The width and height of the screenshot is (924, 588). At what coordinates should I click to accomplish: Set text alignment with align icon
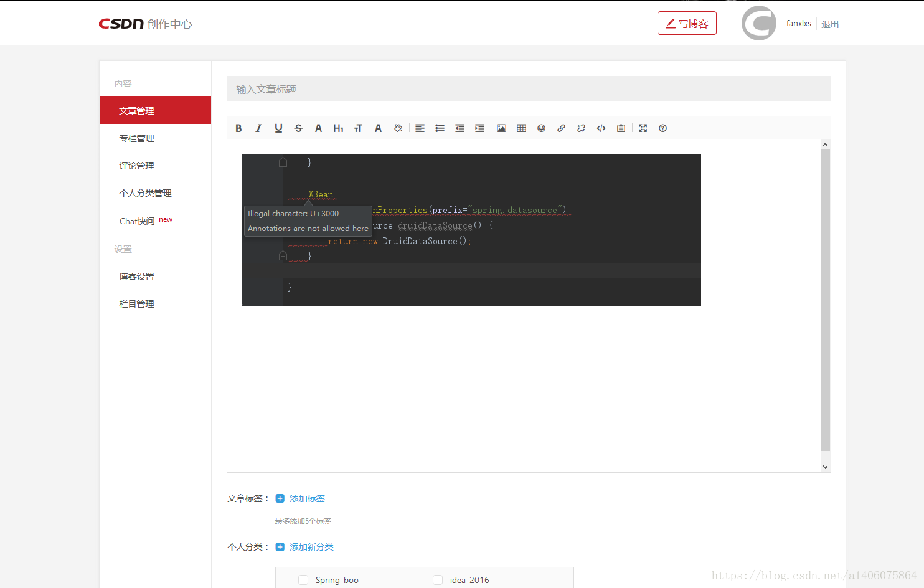coord(420,128)
